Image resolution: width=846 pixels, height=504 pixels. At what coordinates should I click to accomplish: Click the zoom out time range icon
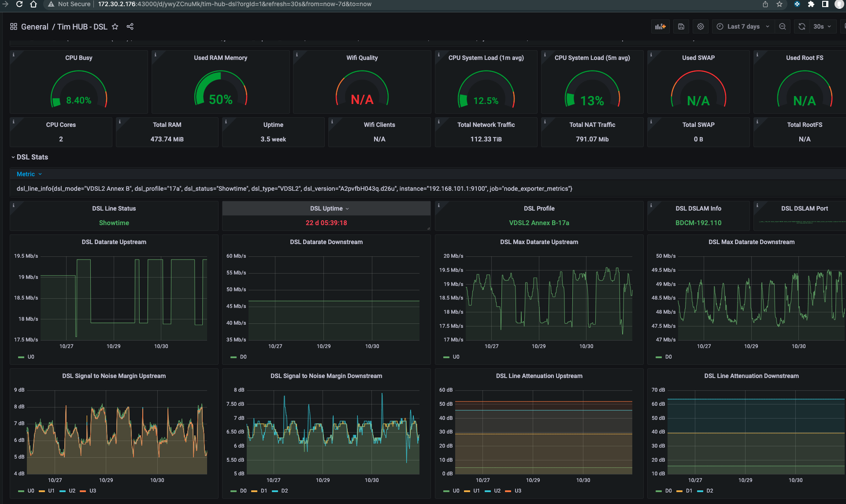785,26
